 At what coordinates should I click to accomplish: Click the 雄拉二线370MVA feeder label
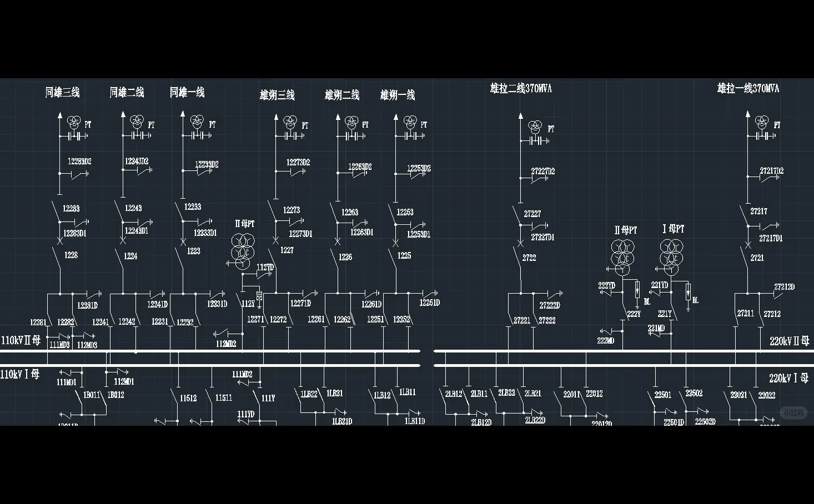(x=520, y=88)
